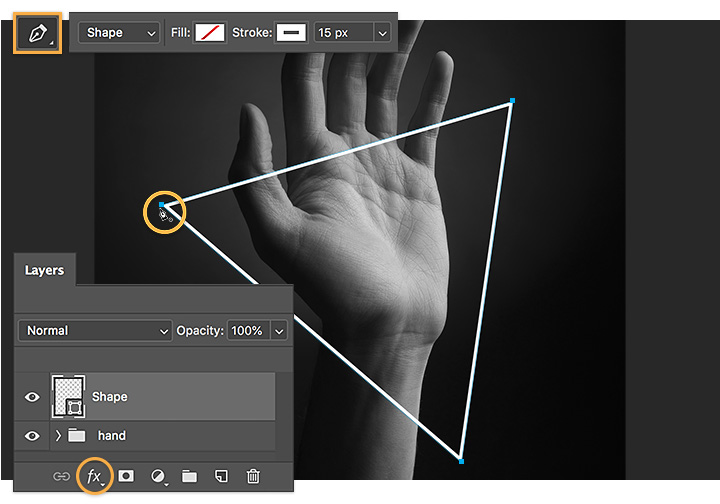Hide the Shape layer
The width and height of the screenshot is (720, 504).
pos(32,397)
